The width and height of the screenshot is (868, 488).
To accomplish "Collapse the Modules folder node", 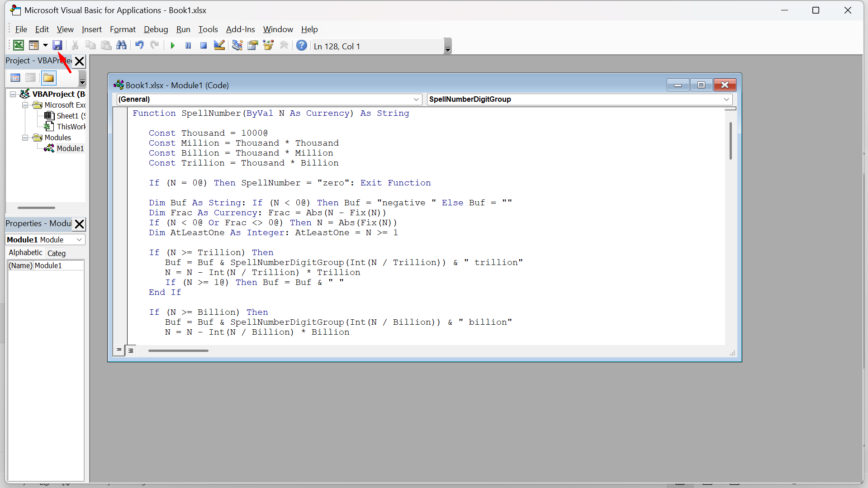I will point(25,137).
